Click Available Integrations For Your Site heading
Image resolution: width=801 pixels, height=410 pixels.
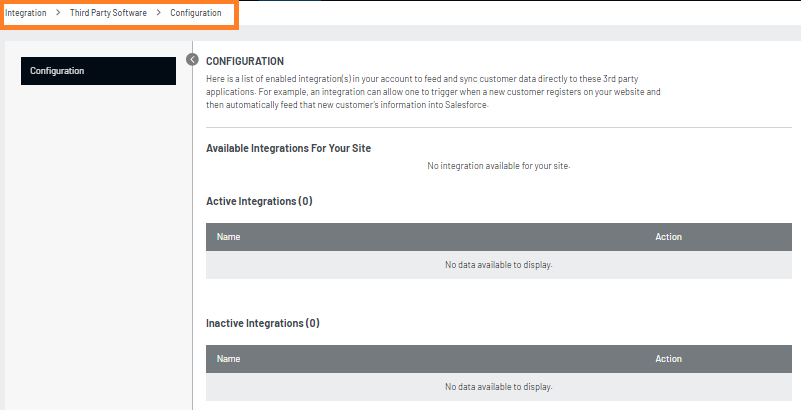coord(288,148)
